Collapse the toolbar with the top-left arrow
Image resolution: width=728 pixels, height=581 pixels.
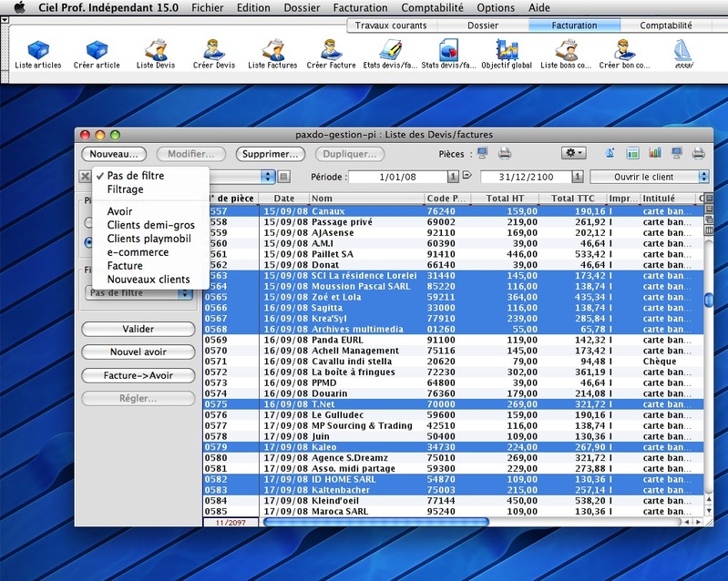[x=5, y=20]
